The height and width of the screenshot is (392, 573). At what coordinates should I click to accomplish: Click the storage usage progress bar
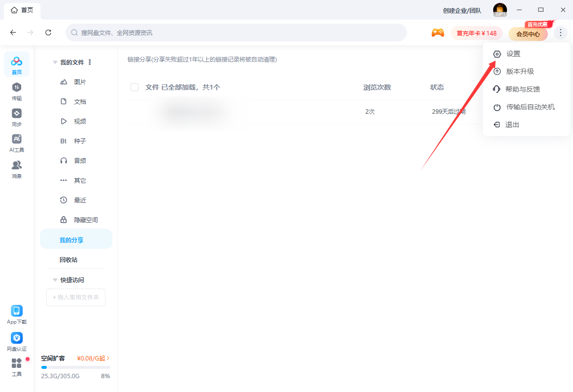click(76, 367)
